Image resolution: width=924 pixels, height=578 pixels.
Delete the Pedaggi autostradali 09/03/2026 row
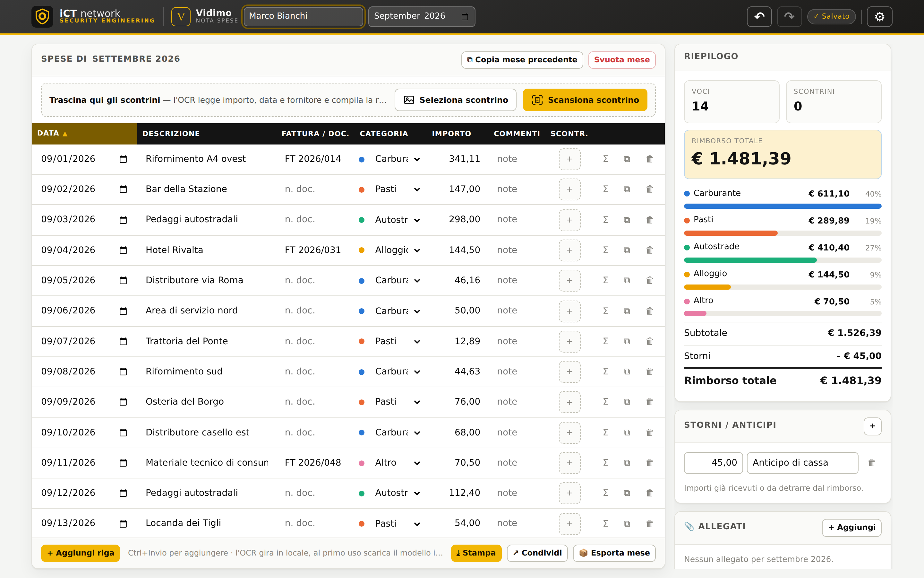point(649,220)
